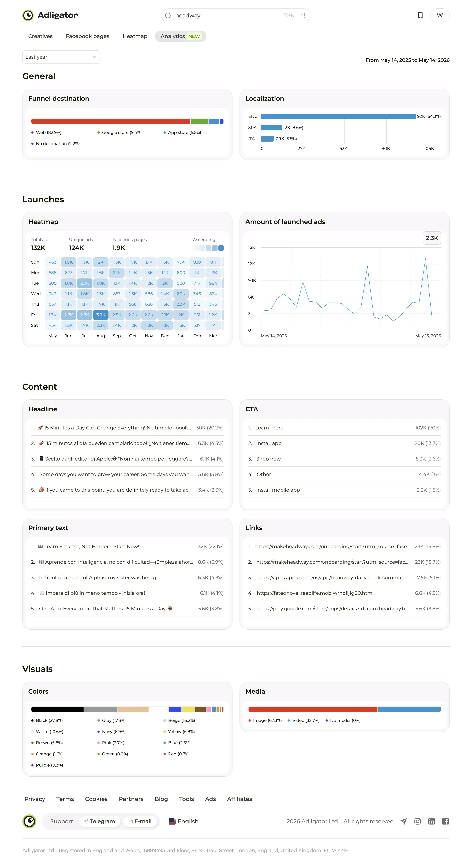The height and width of the screenshot is (868, 472).
Task: Open the apps.apple.com headway link row
Action: tap(344, 577)
